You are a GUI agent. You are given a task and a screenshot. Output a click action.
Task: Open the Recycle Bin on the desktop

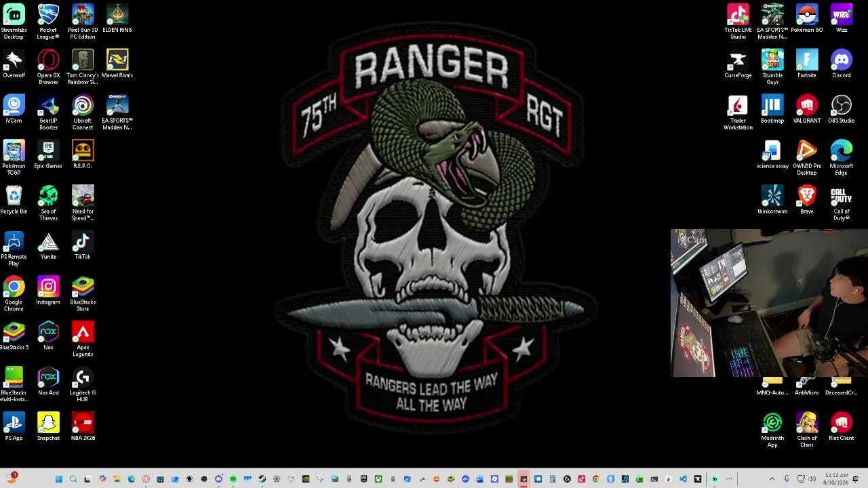pyautogui.click(x=14, y=201)
